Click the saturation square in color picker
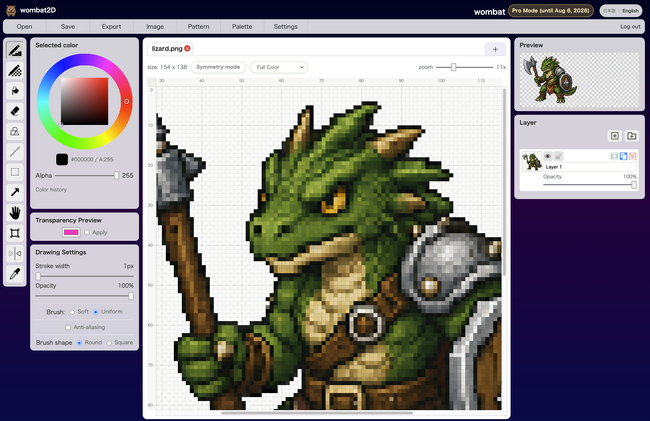This screenshot has width=650, height=421. point(85,101)
